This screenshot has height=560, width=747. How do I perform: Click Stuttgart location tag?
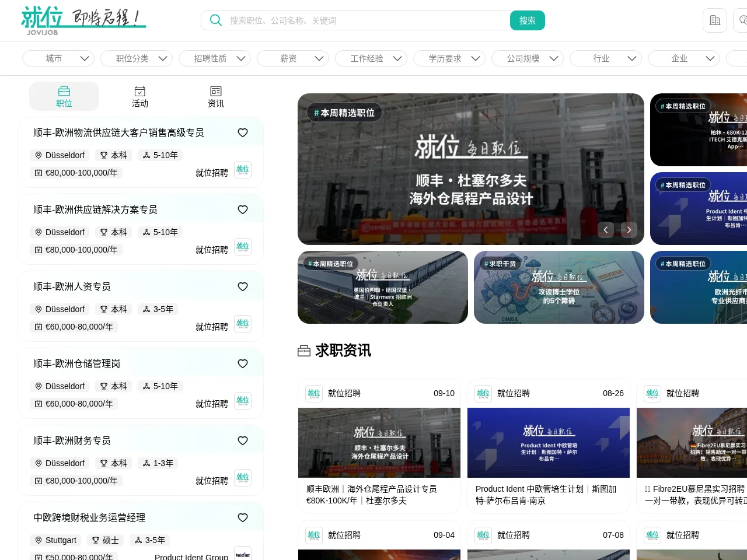click(56, 540)
